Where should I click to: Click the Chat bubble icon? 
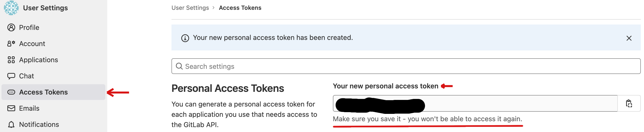[x=11, y=76]
